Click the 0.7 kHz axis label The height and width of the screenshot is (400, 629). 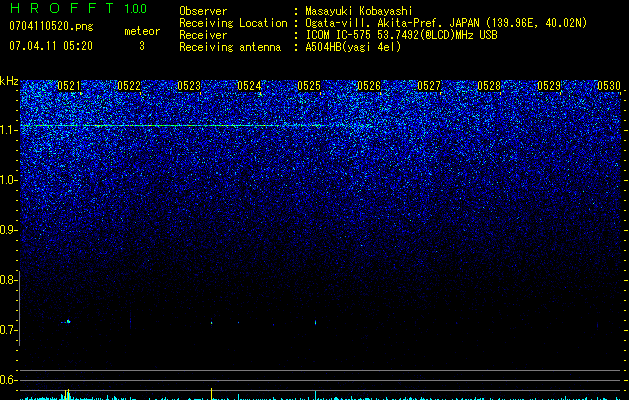coord(8,330)
